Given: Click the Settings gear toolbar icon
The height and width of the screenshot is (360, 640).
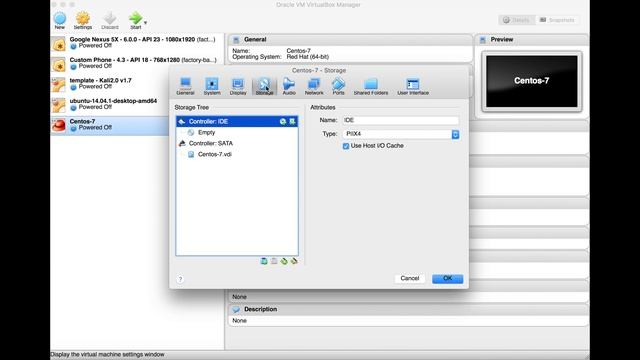Looking at the screenshot, I should pos(83,20).
